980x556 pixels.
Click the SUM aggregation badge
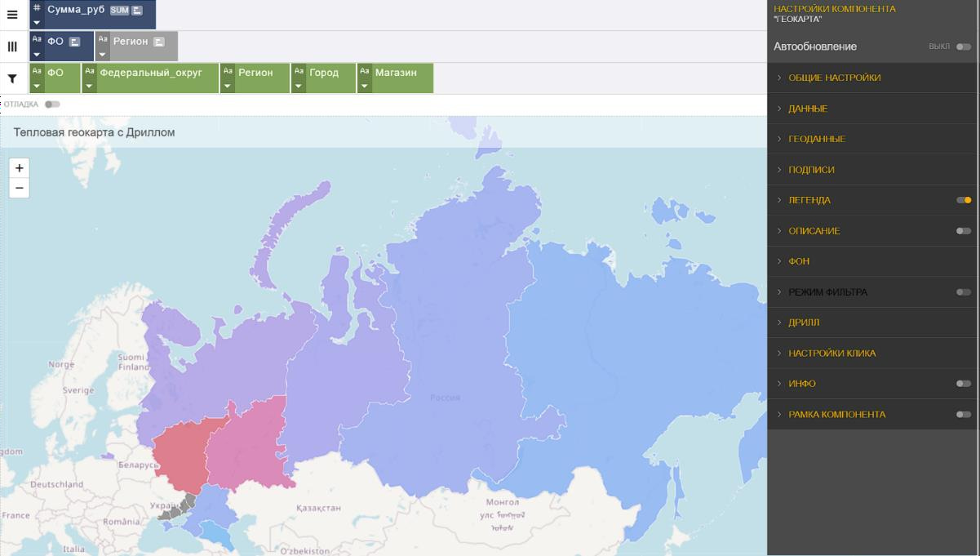coord(119,11)
